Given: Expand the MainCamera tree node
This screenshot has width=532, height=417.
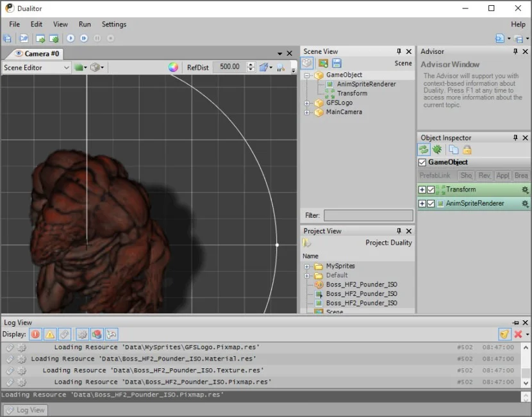Looking at the screenshot, I should (307, 112).
